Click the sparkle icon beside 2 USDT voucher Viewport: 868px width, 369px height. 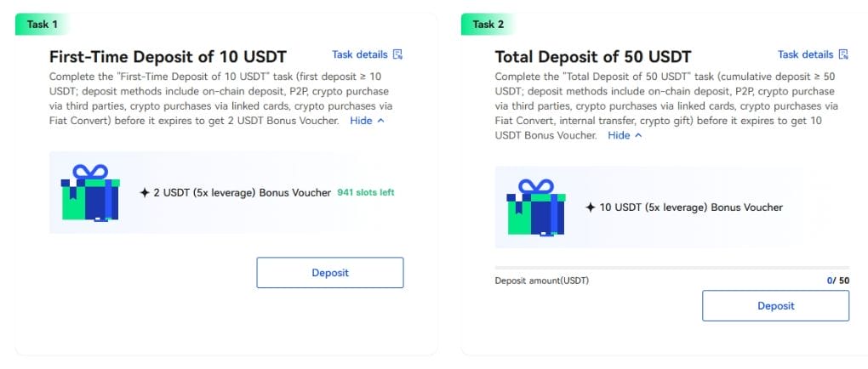[145, 192]
